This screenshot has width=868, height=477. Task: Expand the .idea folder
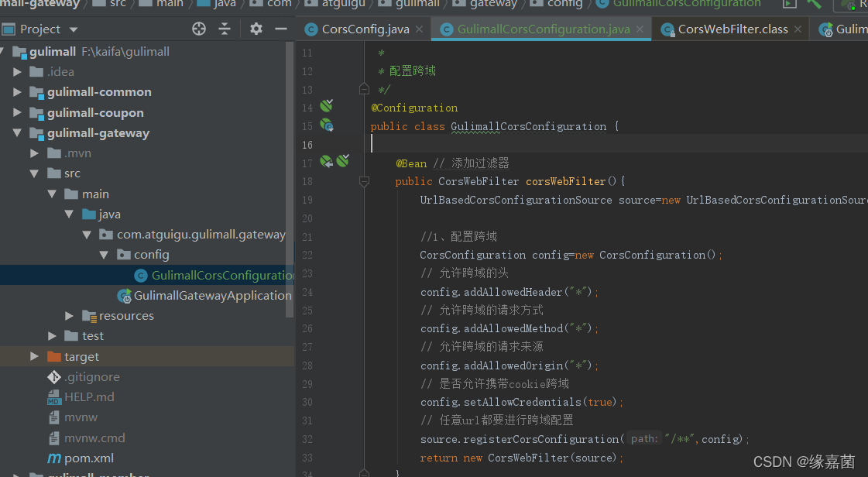tap(17, 72)
